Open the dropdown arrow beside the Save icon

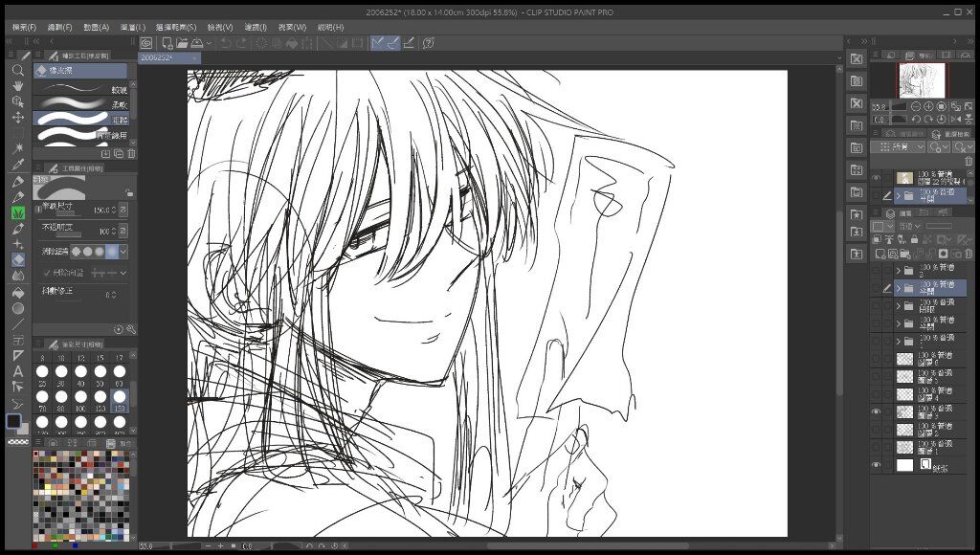point(209,43)
